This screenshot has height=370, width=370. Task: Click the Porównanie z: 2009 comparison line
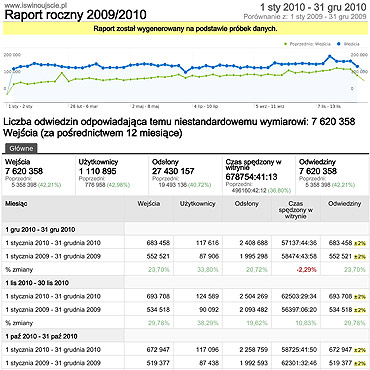click(x=305, y=16)
